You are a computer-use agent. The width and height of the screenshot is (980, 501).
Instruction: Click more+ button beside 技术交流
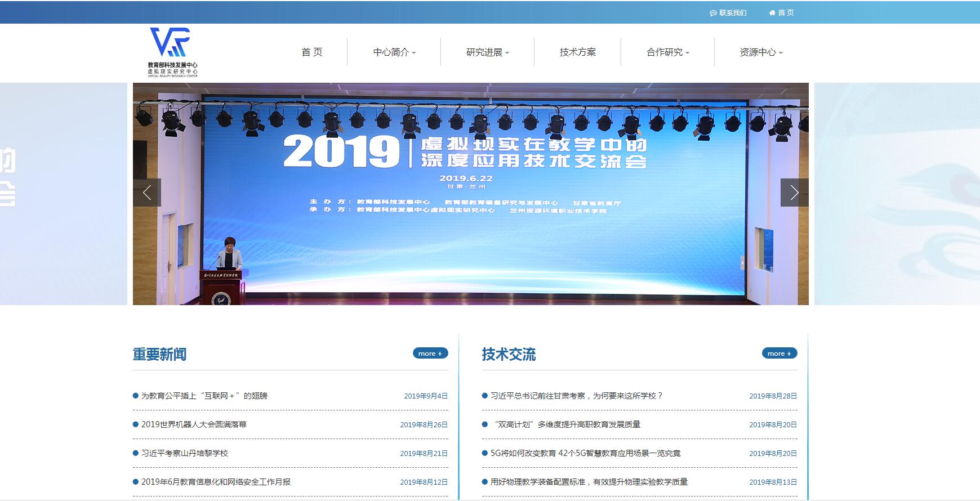coord(779,354)
